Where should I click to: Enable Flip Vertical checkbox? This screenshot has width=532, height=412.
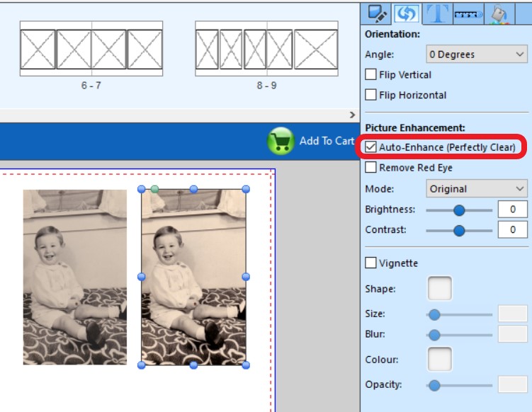(x=370, y=74)
